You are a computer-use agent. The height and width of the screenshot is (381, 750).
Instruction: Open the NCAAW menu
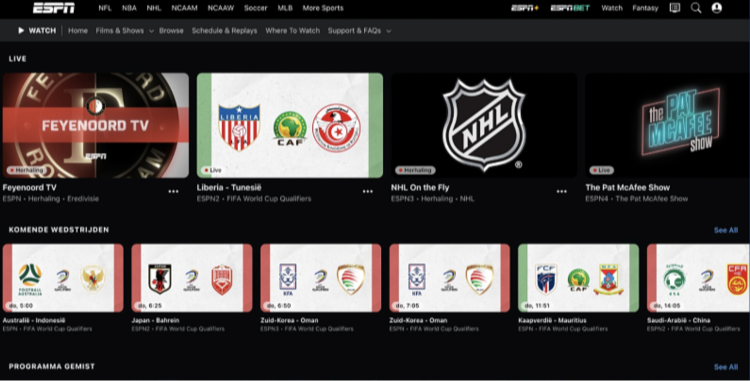pos(221,8)
